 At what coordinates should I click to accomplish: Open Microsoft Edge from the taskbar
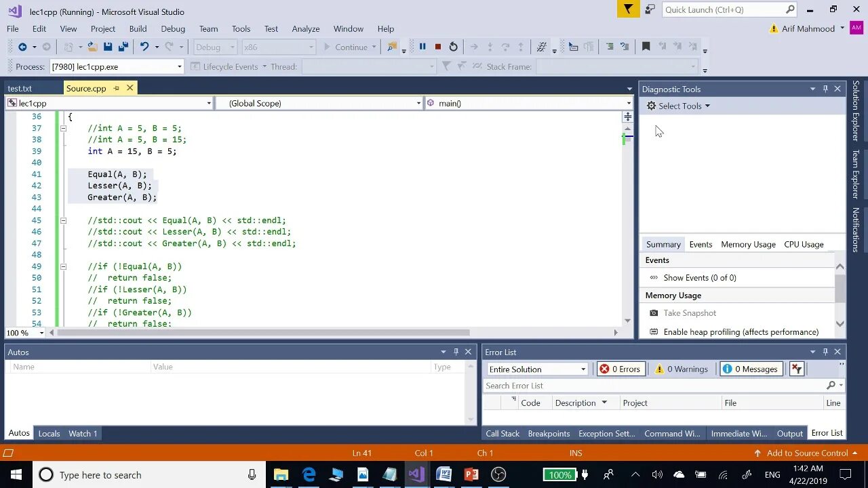(309, 474)
